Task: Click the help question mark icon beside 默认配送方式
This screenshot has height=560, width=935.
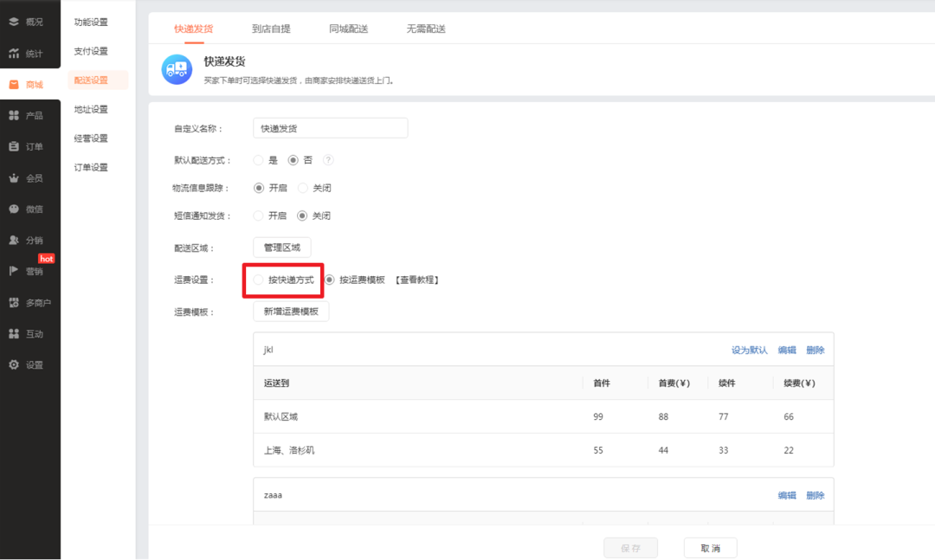Action: [328, 160]
